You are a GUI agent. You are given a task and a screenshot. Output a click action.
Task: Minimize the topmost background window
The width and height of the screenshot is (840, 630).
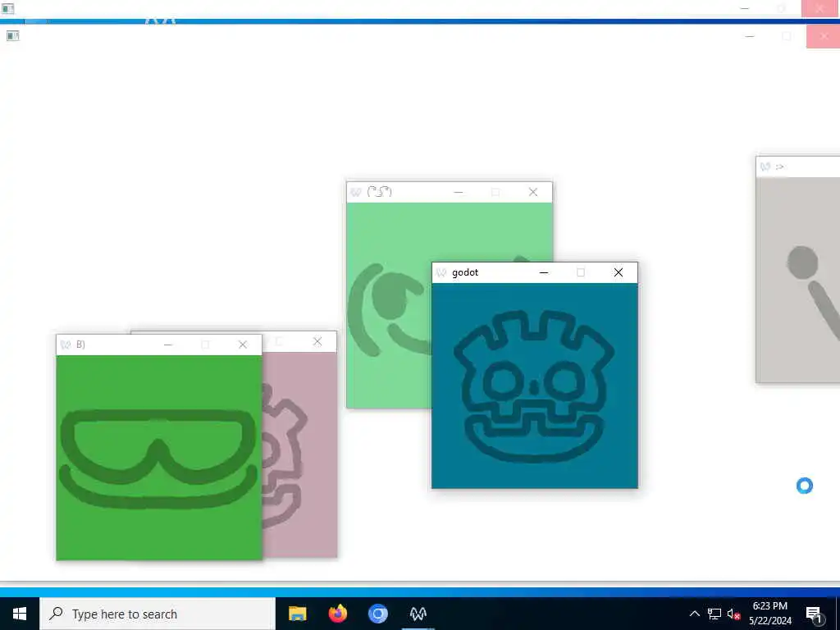(x=745, y=8)
